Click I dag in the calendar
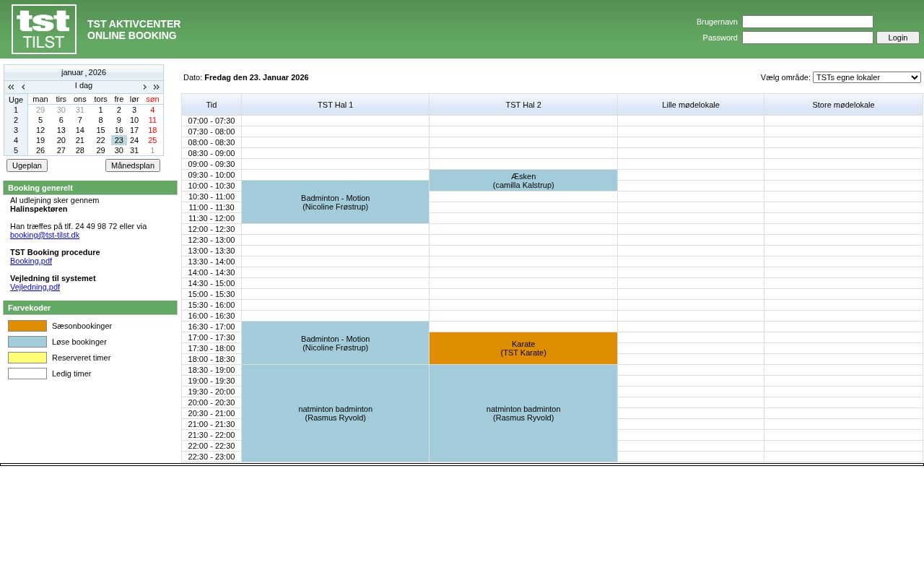Screen dimensions: 924x578 [x=84, y=86]
